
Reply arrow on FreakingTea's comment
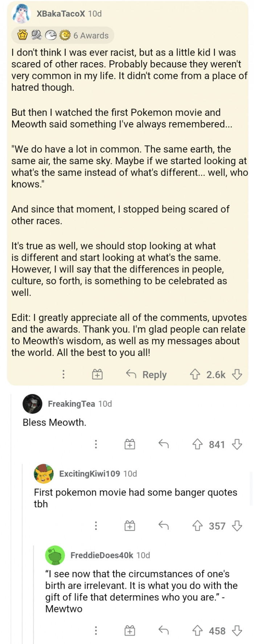(164, 444)
